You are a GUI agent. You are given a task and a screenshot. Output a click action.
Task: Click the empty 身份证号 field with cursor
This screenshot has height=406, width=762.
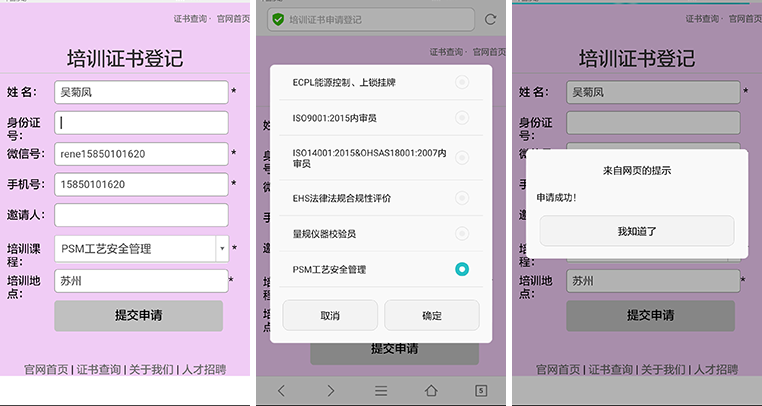pyautogui.click(x=141, y=123)
